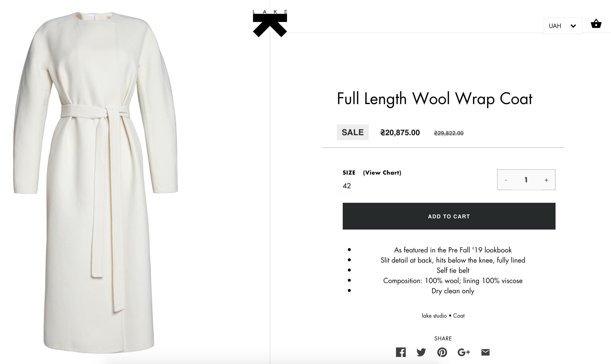The image size is (611, 364).
Task: Share on Google Plus
Action: (x=464, y=352)
